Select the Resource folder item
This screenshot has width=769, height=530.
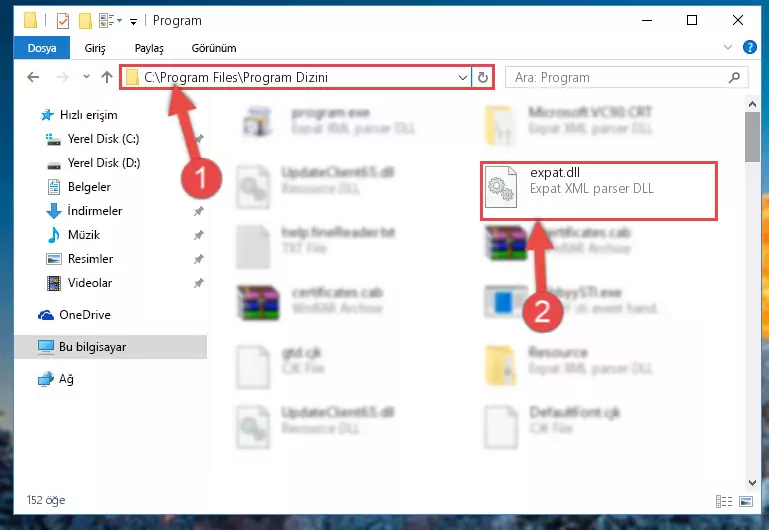pyautogui.click(x=569, y=366)
